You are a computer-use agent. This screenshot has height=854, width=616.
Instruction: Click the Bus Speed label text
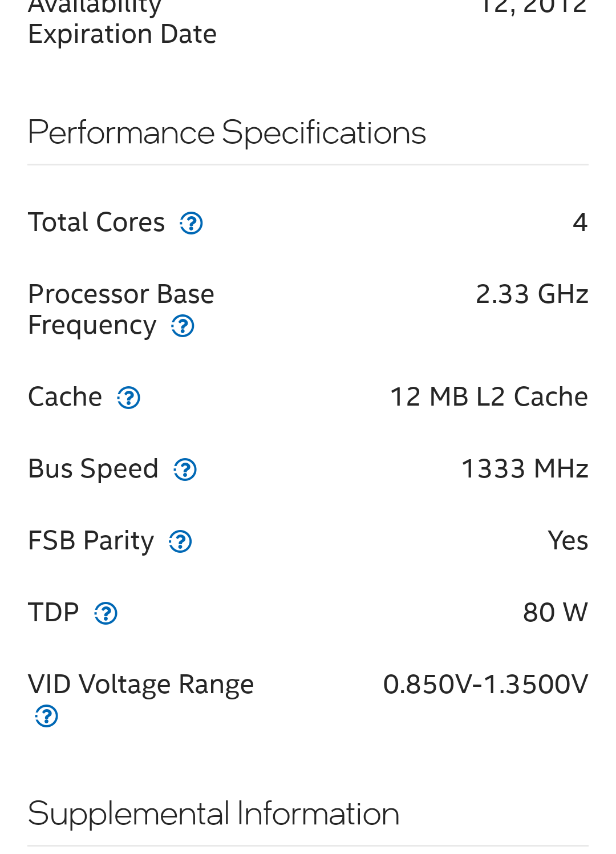[93, 468]
